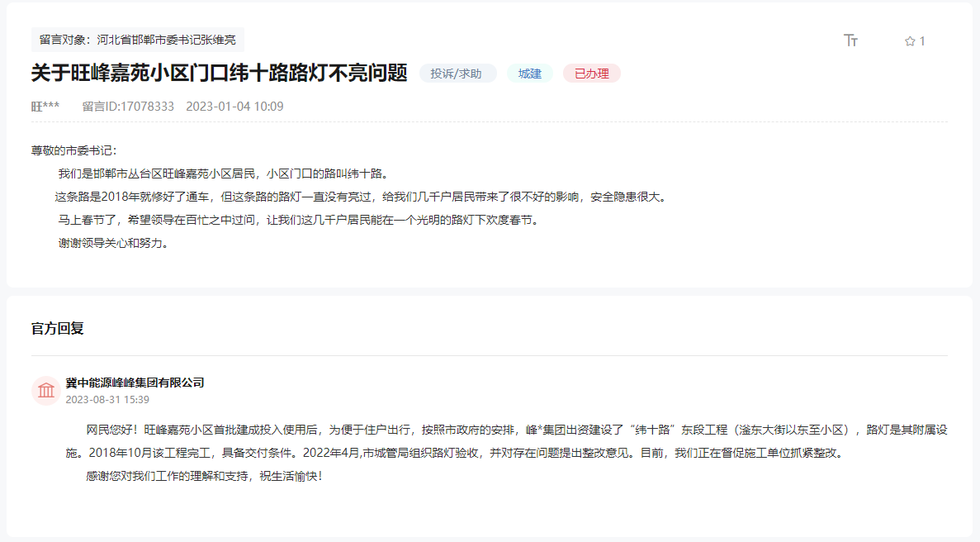Click the favorite count number 1

tap(922, 41)
